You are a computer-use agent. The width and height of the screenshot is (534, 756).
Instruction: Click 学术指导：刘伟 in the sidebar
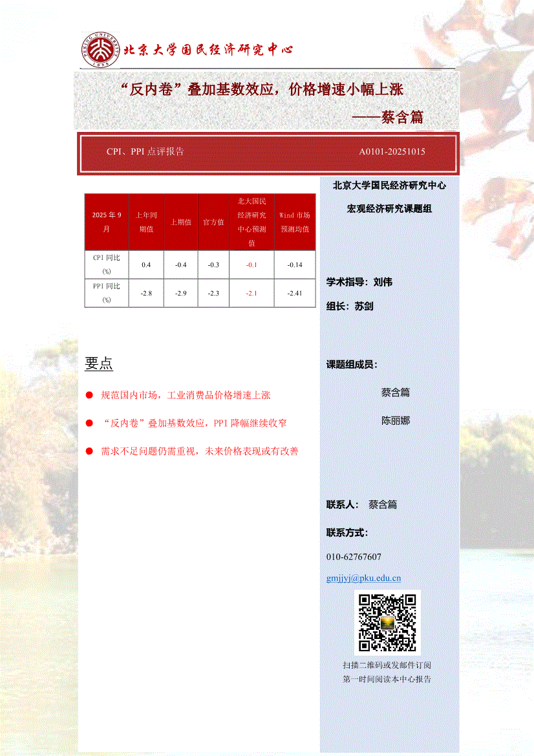[359, 282]
